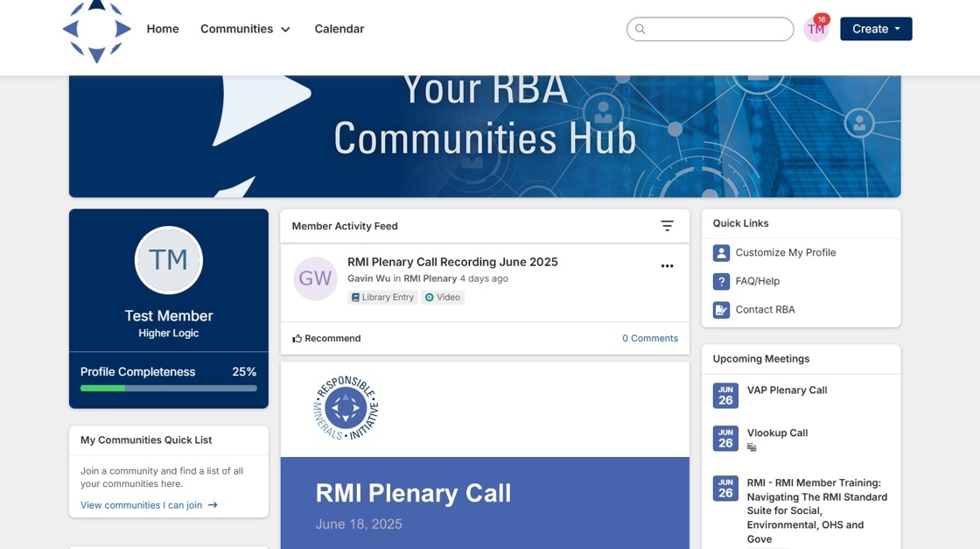The image size is (980, 549).
Task: Open the Calendar menu item
Action: [339, 29]
